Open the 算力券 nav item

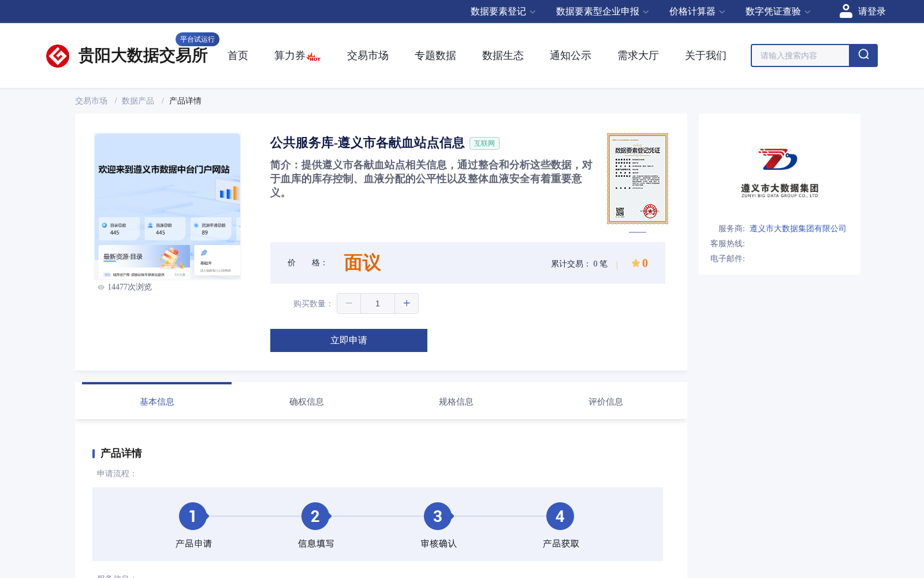290,55
